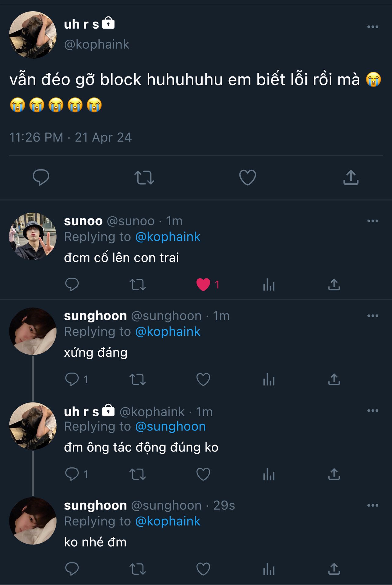Viewport: 392px width, 585px height.
Task: Like the main tweet about block
Action: (247, 177)
